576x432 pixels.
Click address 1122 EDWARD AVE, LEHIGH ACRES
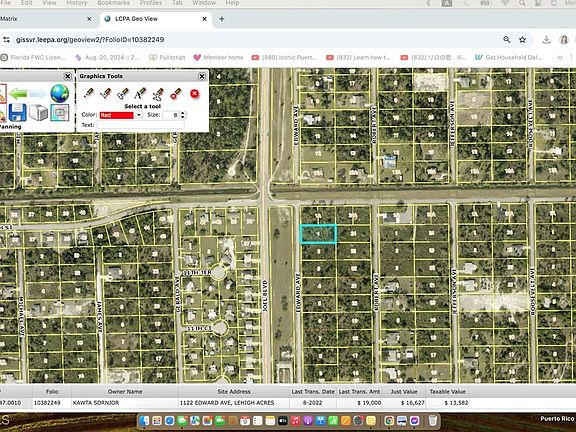[x=227, y=403]
